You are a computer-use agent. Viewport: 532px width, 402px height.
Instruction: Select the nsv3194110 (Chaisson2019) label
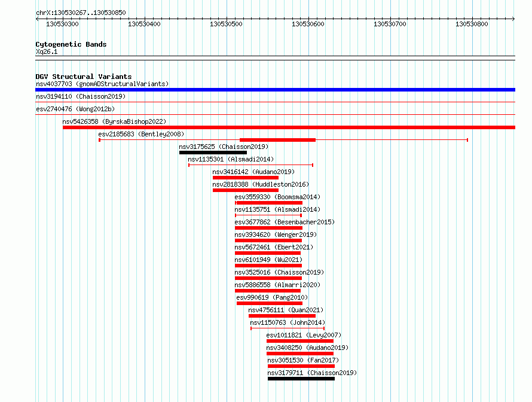(x=81, y=96)
